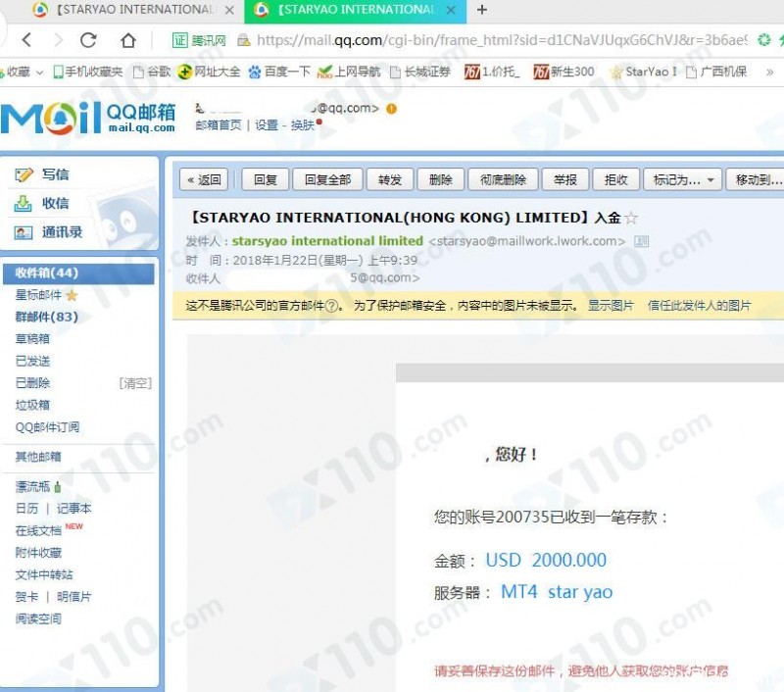Viewport: 784px width, 692px height.
Task: Open the 星标邮件 starred folder
Action: [38, 295]
